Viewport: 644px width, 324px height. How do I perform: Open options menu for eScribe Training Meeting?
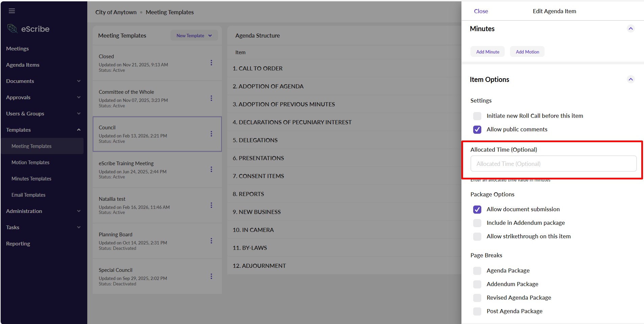(x=211, y=169)
